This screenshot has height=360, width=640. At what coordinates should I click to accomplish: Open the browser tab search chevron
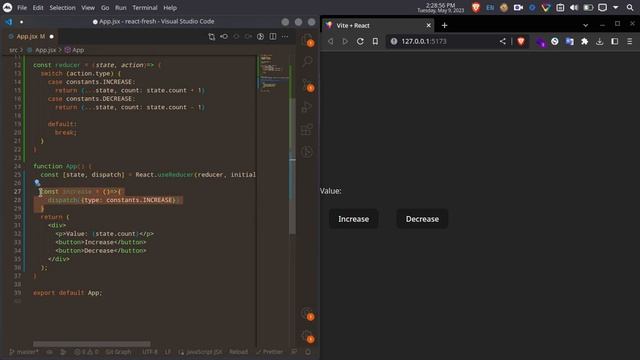[x=585, y=25]
